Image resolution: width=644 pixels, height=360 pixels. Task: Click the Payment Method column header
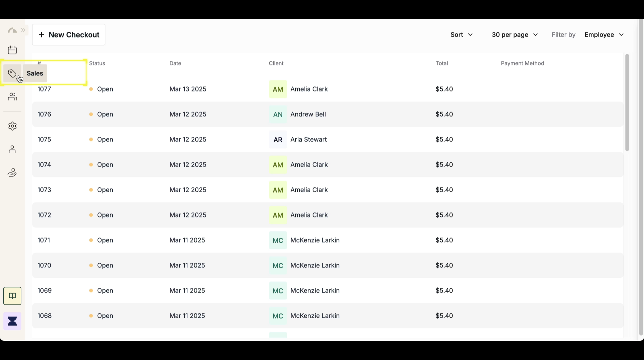(522, 63)
